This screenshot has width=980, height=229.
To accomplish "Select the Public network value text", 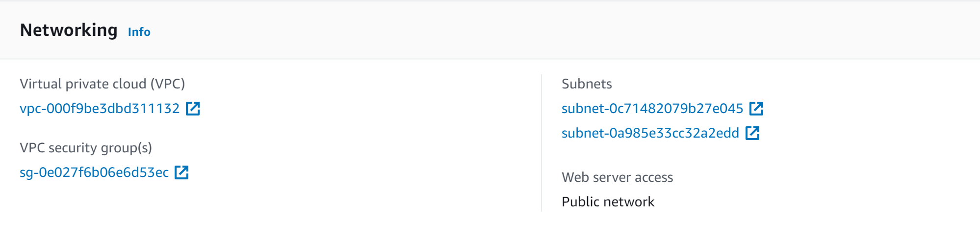I will [x=608, y=202].
